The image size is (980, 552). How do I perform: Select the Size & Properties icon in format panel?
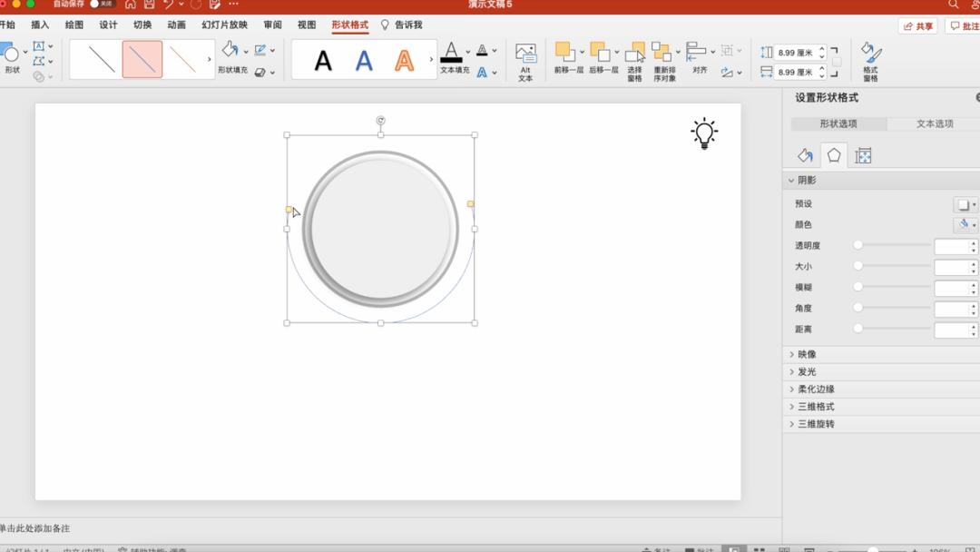point(863,156)
